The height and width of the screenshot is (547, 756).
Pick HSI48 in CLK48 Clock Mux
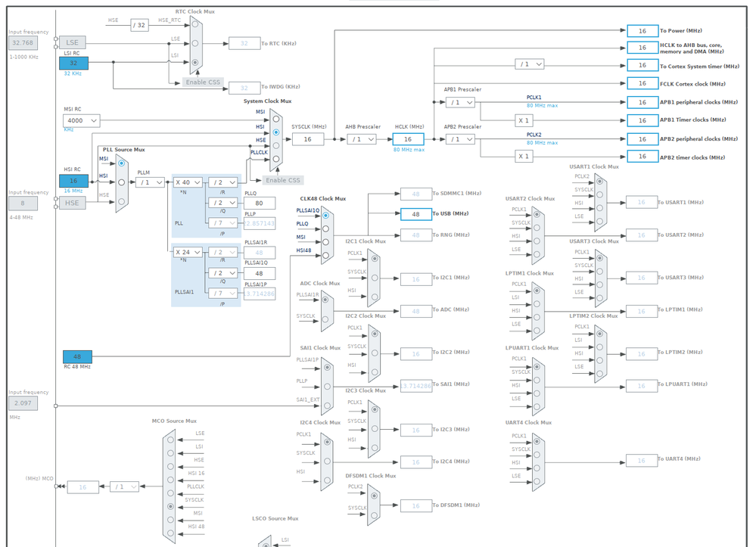point(325,256)
